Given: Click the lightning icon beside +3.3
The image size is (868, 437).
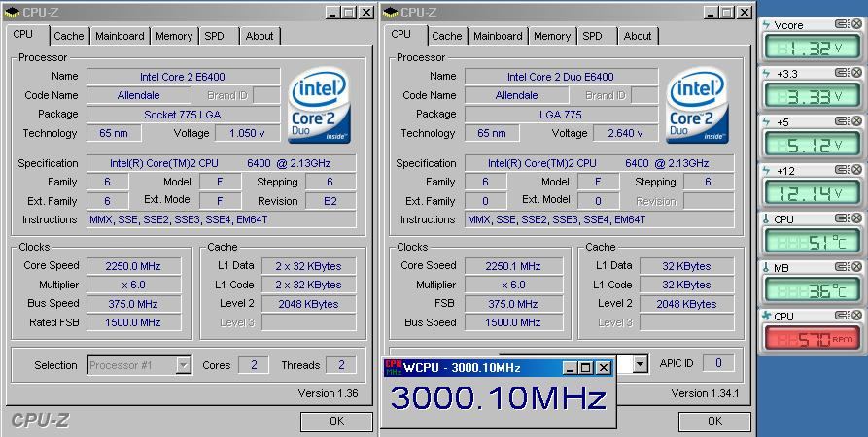Looking at the screenshot, I should pyautogui.click(x=766, y=74).
